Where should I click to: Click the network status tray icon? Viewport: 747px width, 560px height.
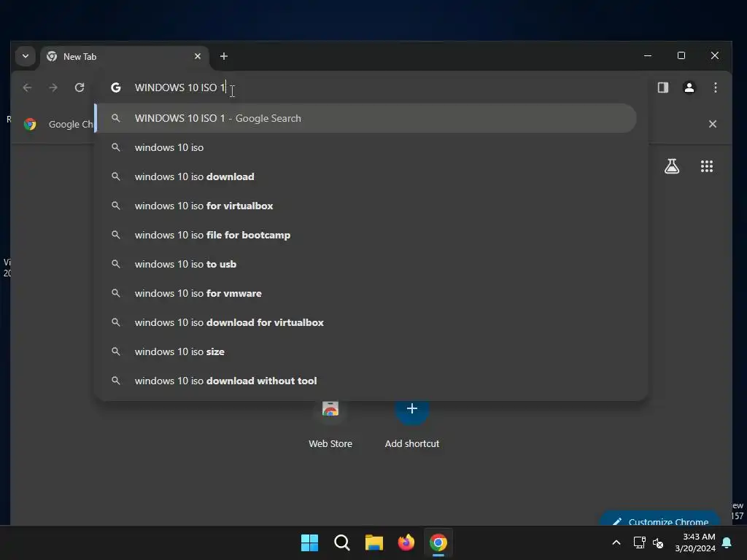639,542
